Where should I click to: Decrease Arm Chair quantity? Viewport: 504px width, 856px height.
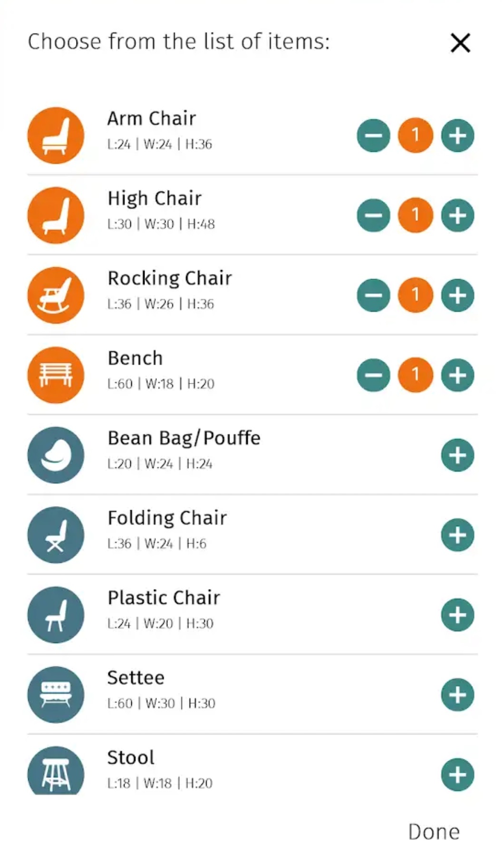coord(374,136)
